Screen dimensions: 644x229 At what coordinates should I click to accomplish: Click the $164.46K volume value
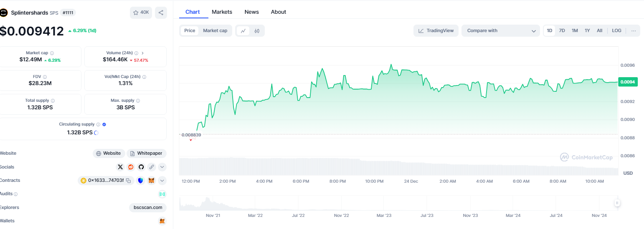point(115,60)
